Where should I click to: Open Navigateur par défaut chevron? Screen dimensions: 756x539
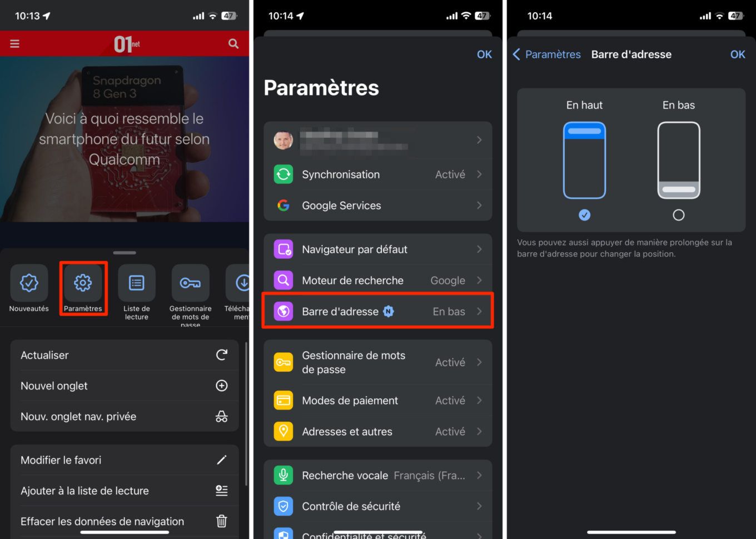tap(479, 249)
